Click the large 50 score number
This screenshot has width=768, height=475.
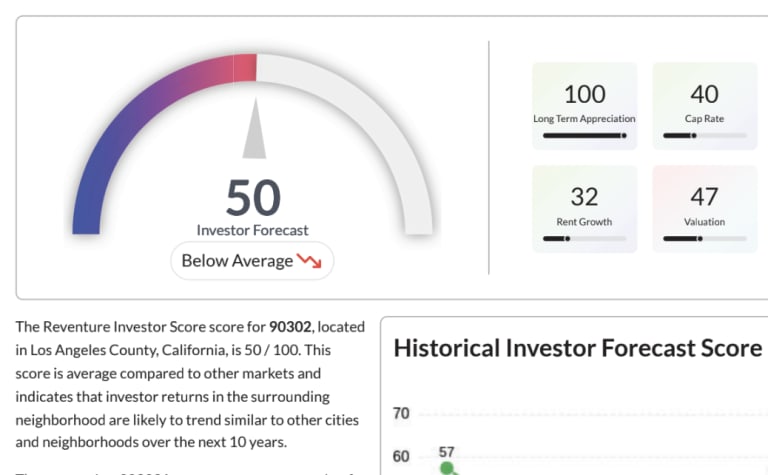click(253, 198)
